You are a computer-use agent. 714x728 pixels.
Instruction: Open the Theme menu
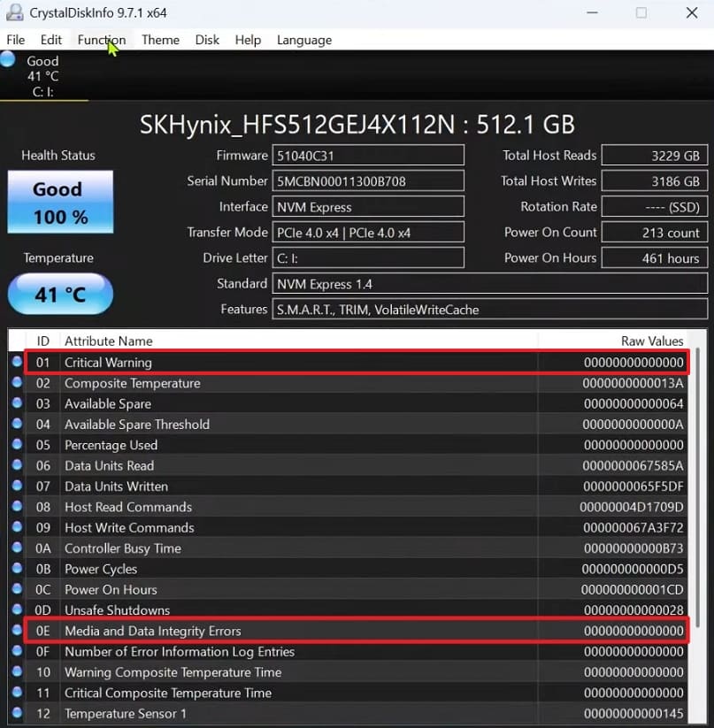point(161,40)
